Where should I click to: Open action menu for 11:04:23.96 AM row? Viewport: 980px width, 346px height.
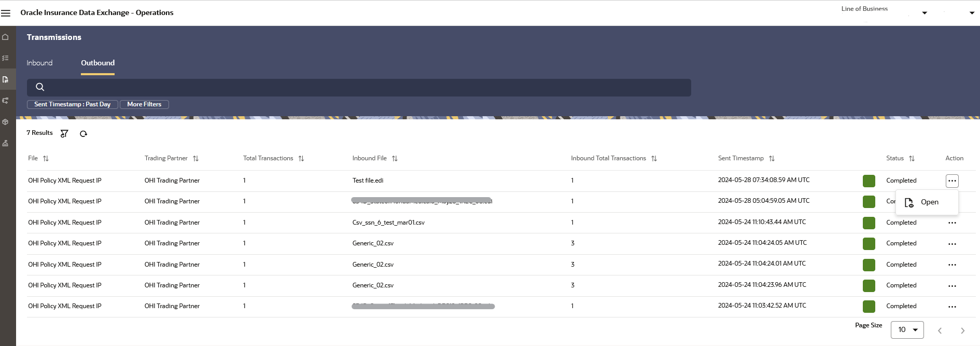(952, 286)
